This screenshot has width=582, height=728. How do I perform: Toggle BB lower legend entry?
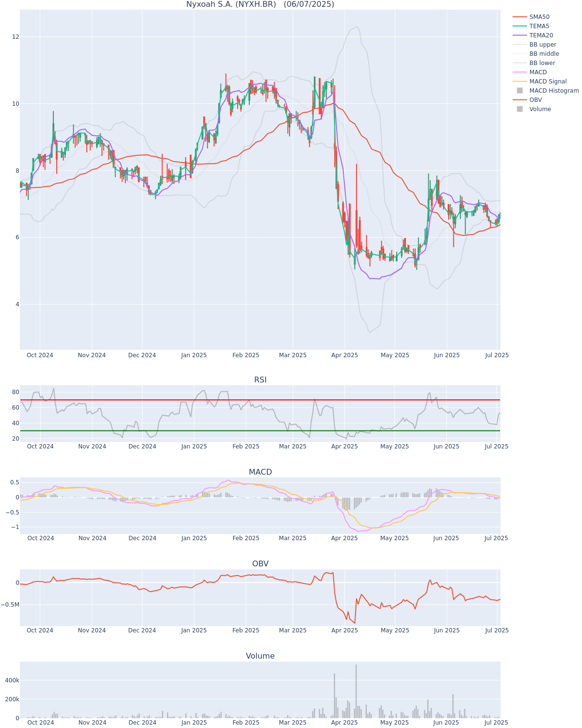click(x=534, y=63)
